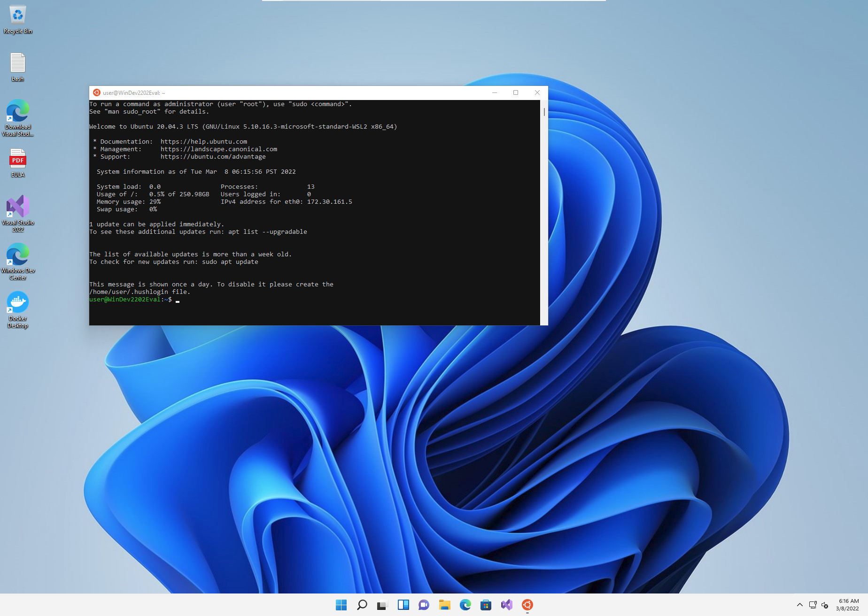Maximize the Ubuntu terminal window
The height and width of the screenshot is (616, 868).
pyautogui.click(x=516, y=93)
